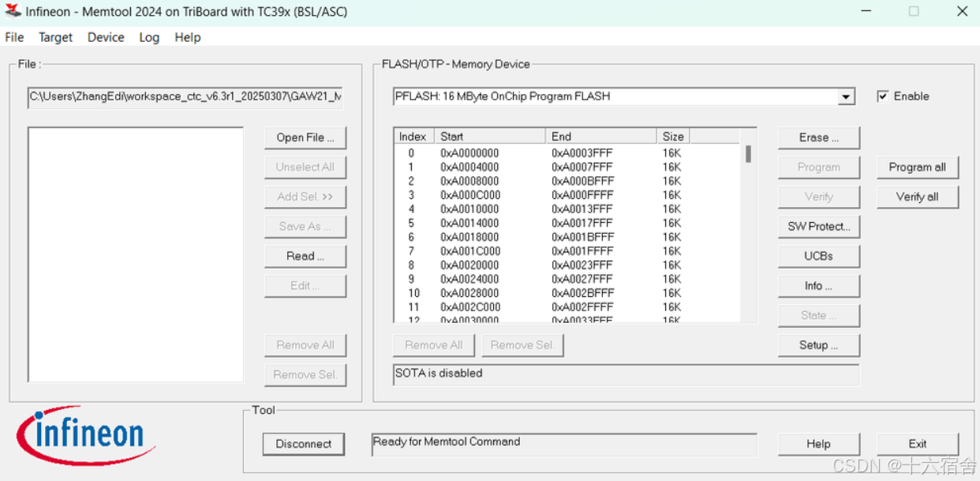This screenshot has height=481, width=980.
Task: Click end address 0xA001FFFF
Action: point(582,251)
